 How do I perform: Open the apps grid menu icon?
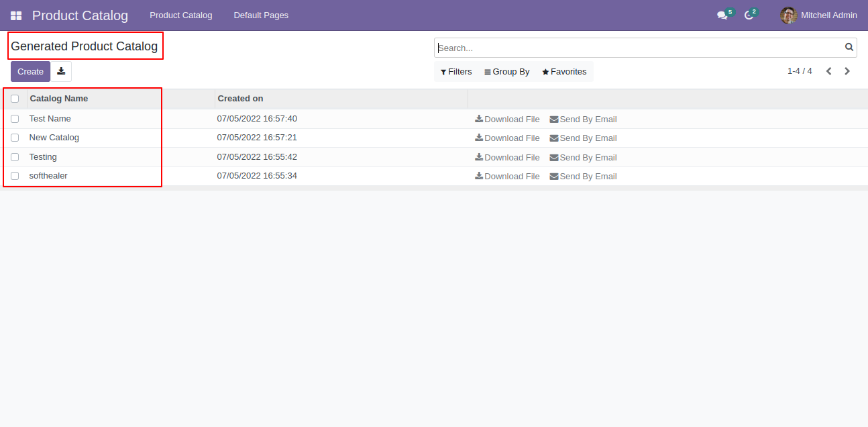point(16,15)
